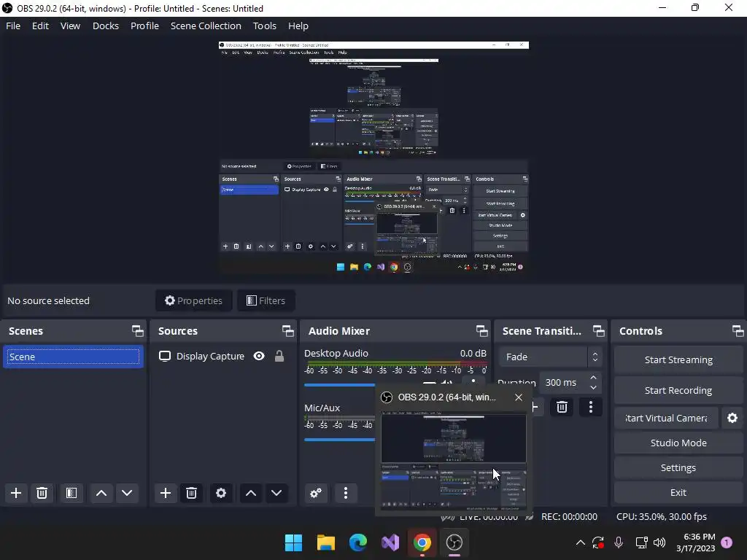Screen dimensions: 747x560
Task: Click the OBS taskbar preview thumbnail
Action: click(454, 462)
